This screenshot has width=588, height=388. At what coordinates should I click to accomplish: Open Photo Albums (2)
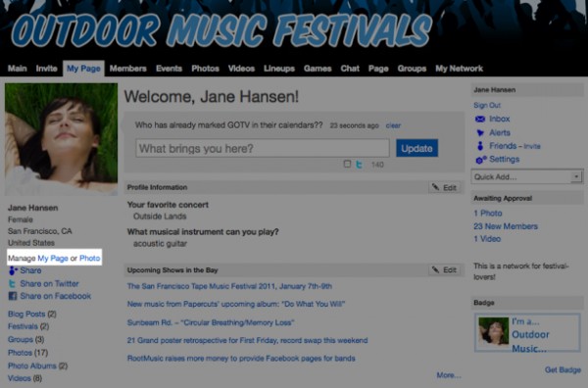[x=37, y=365]
